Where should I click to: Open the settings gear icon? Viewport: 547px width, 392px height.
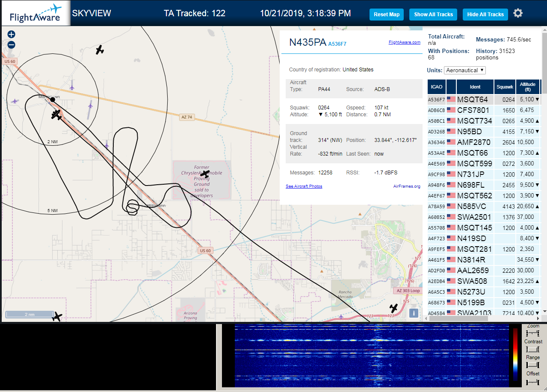pos(518,13)
